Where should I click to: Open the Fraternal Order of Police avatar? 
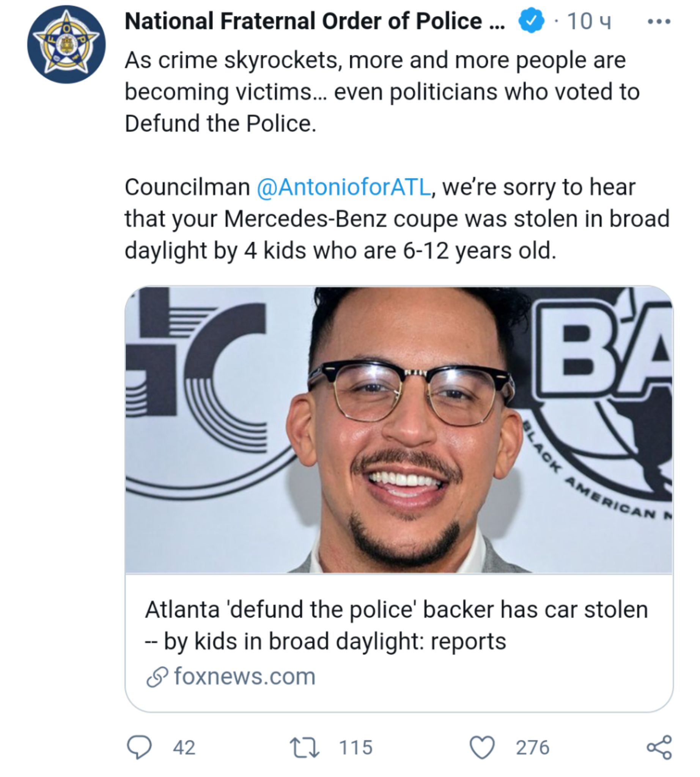point(66,44)
